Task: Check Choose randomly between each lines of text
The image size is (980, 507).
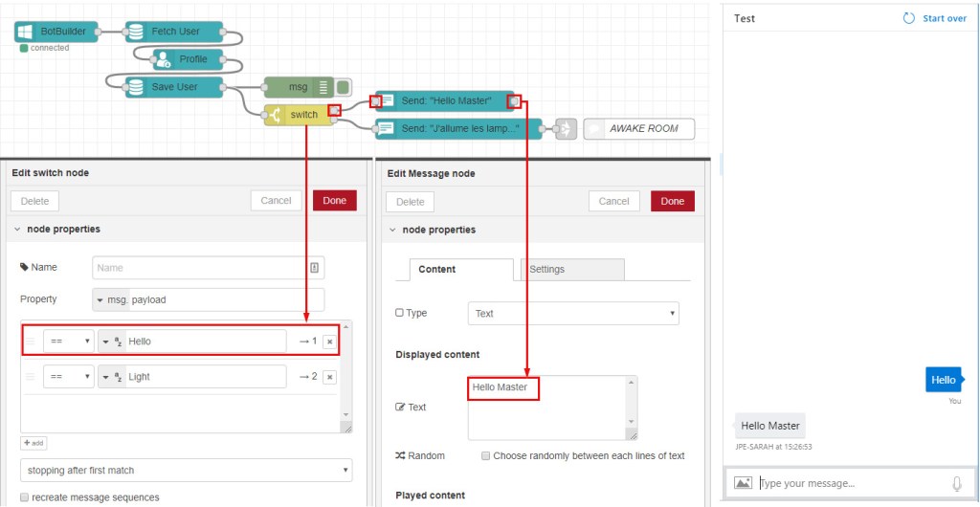Action: point(486,456)
